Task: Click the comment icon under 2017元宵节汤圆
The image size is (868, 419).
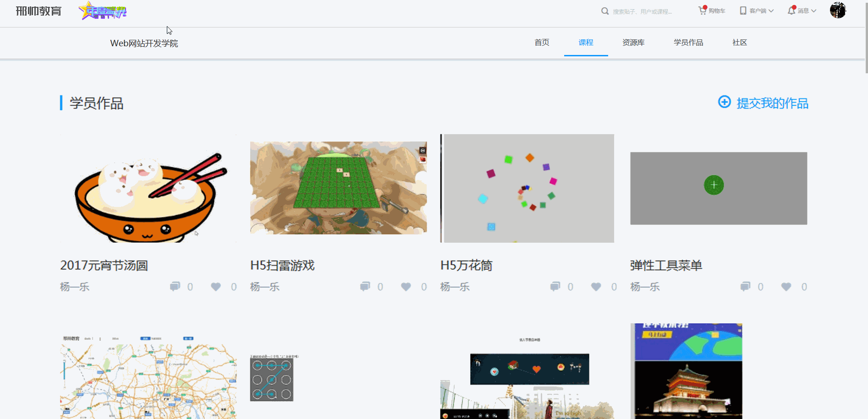Action: pyautogui.click(x=176, y=286)
